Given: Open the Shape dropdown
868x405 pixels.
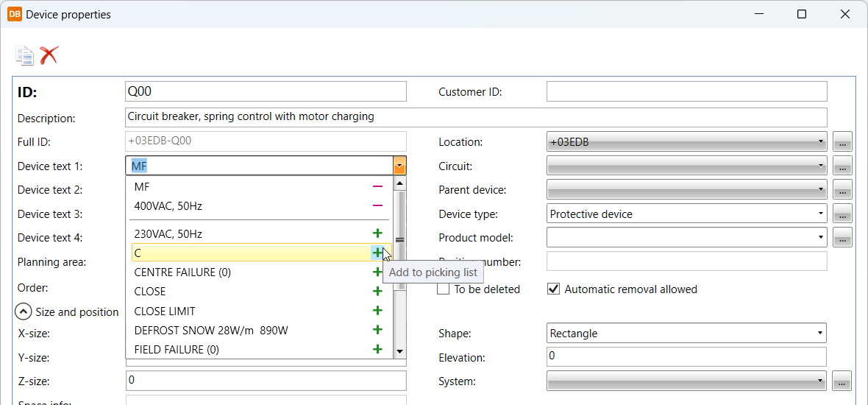Looking at the screenshot, I should (x=820, y=334).
